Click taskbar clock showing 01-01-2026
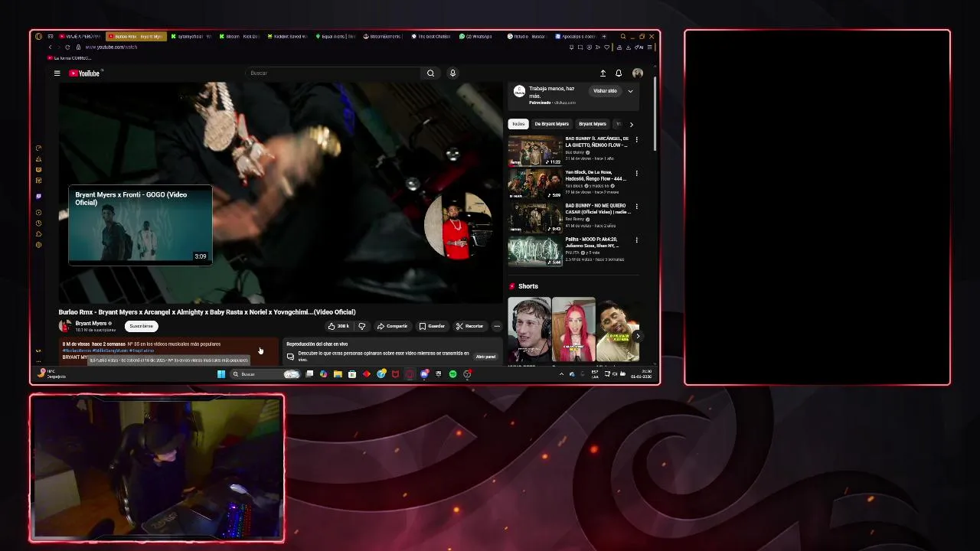980x551 pixels. (641, 374)
